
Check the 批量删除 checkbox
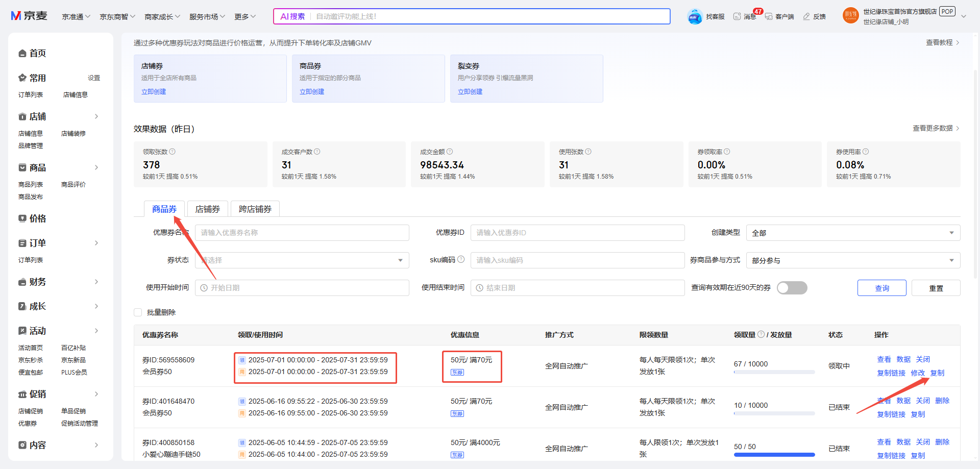[x=138, y=312]
